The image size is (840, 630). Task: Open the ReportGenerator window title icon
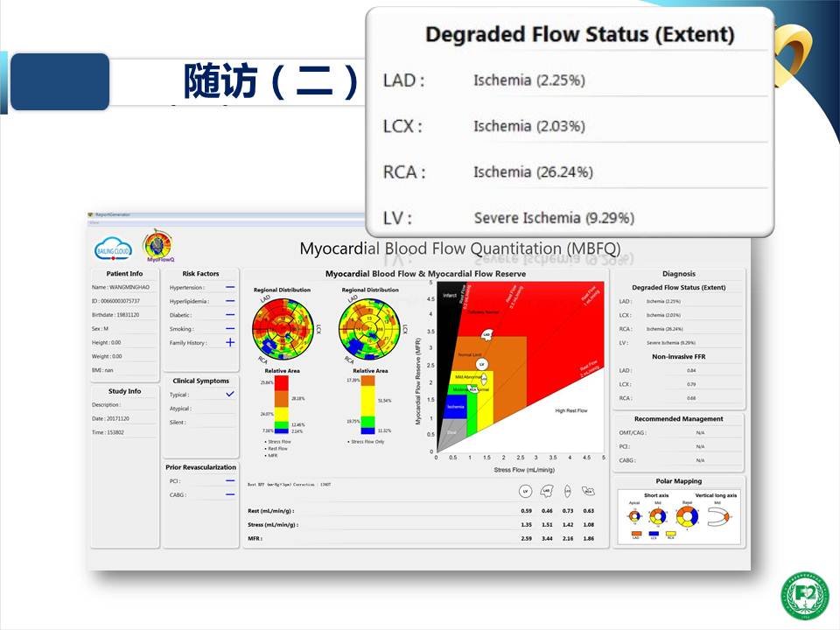click(90, 215)
